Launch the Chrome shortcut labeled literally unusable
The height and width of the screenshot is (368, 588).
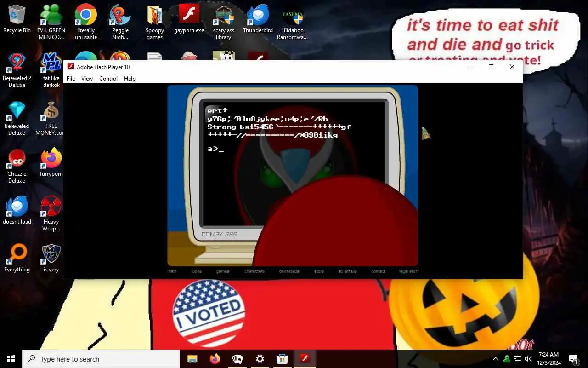coord(86,22)
